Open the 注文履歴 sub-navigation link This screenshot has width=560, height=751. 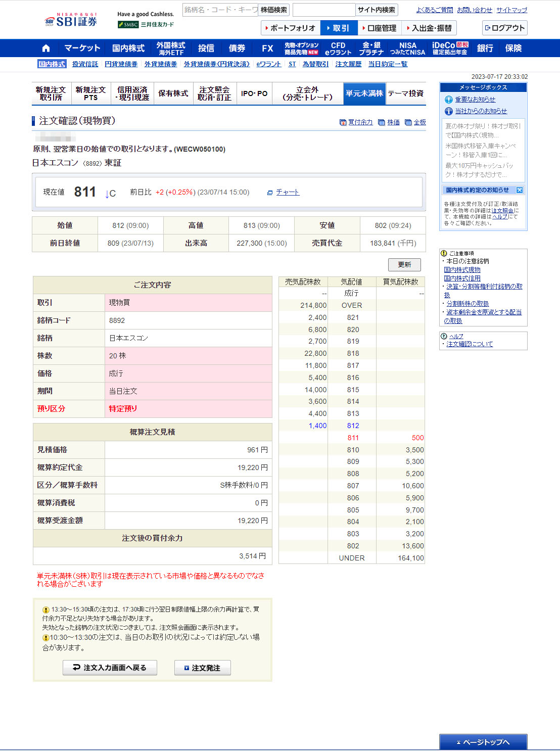[348, 64]
